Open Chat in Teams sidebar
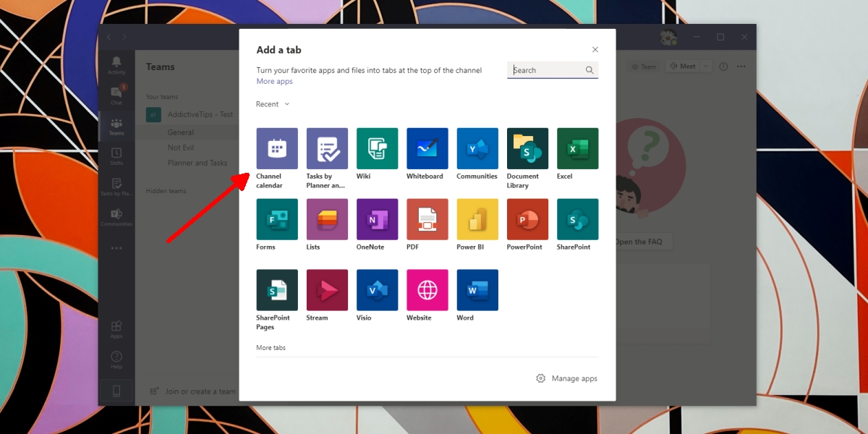 116,95
